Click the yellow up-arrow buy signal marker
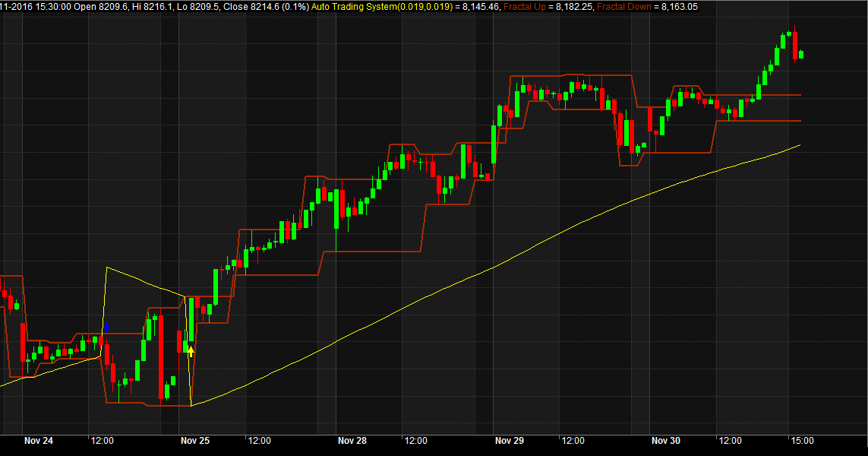The width and height of the screenshot is (868, 456). tap(191, 352)
